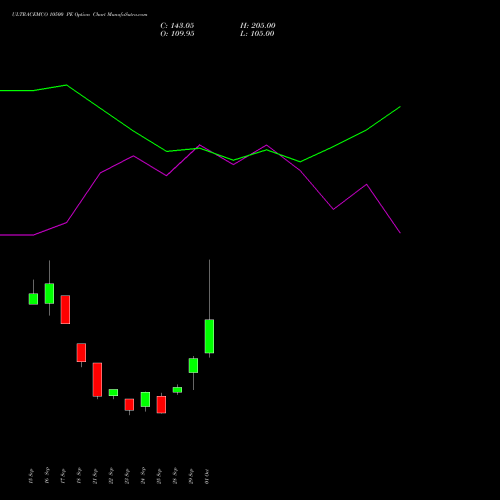Click the low value L: 105.00

tap(257, 34)
